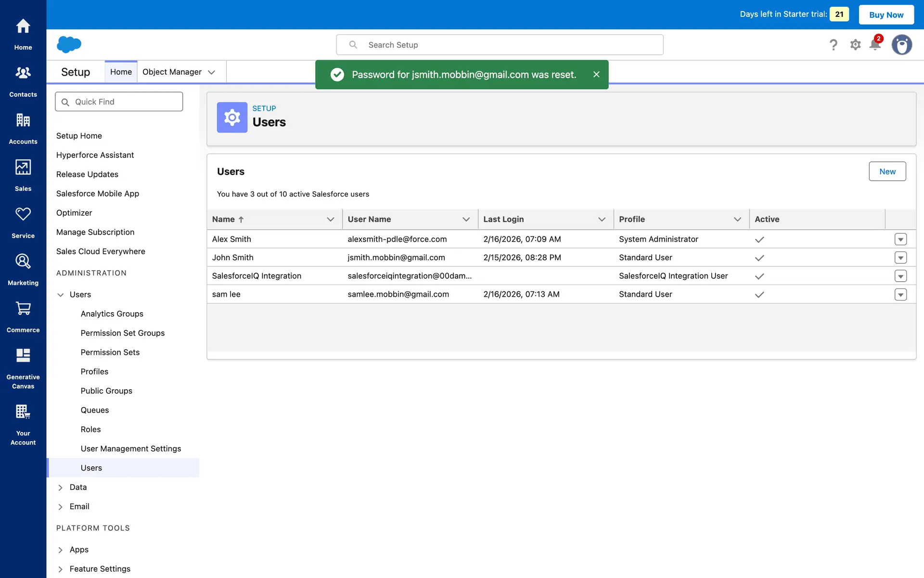Open row actions dropdown for Alex Smith
The width and height of the screenshot is (924, 578).
[x=900, y=239]
